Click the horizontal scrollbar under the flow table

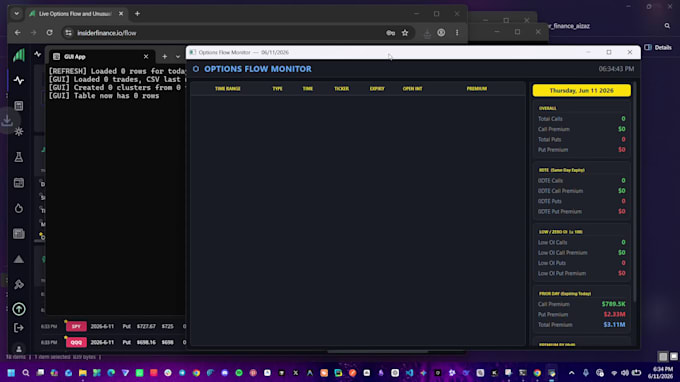pos(377,352)
